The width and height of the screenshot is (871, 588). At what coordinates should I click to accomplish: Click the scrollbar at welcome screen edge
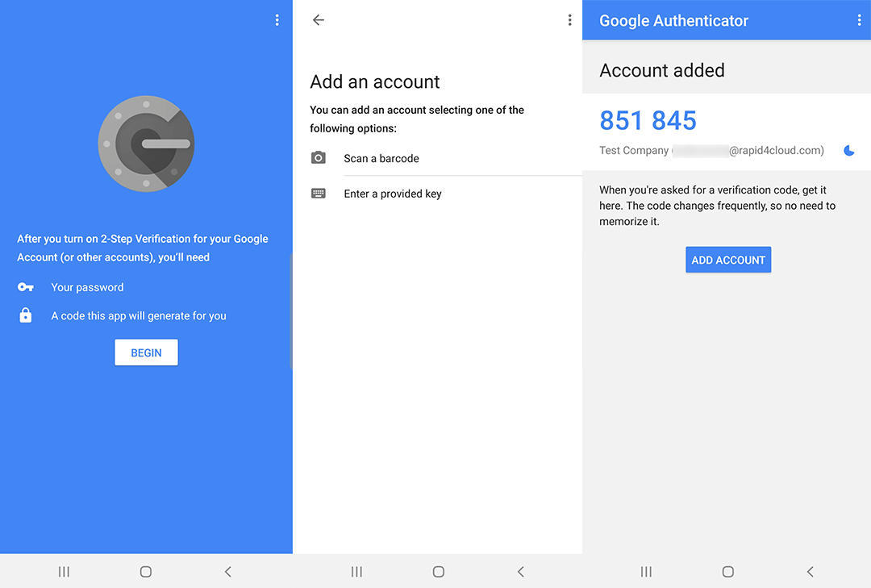pos(291,311)
